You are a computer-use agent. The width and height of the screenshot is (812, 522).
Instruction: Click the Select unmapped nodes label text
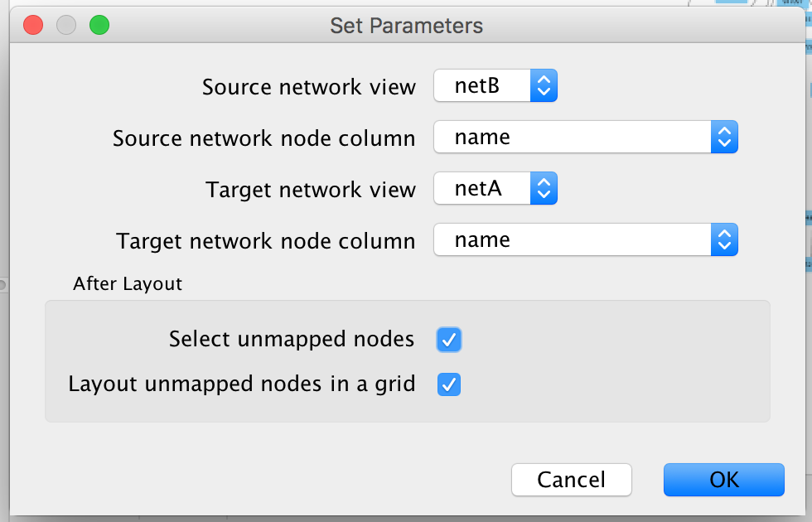click(x=292, y=339)
